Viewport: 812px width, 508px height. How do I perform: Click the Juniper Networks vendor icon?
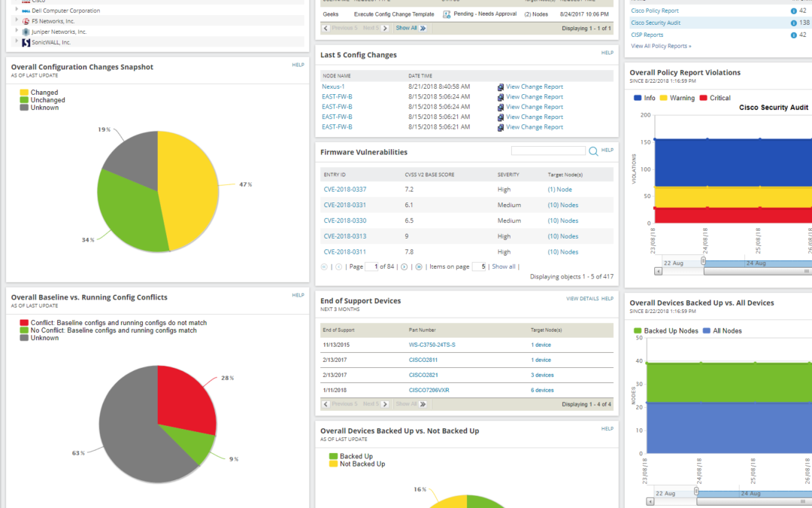point(26,32)
